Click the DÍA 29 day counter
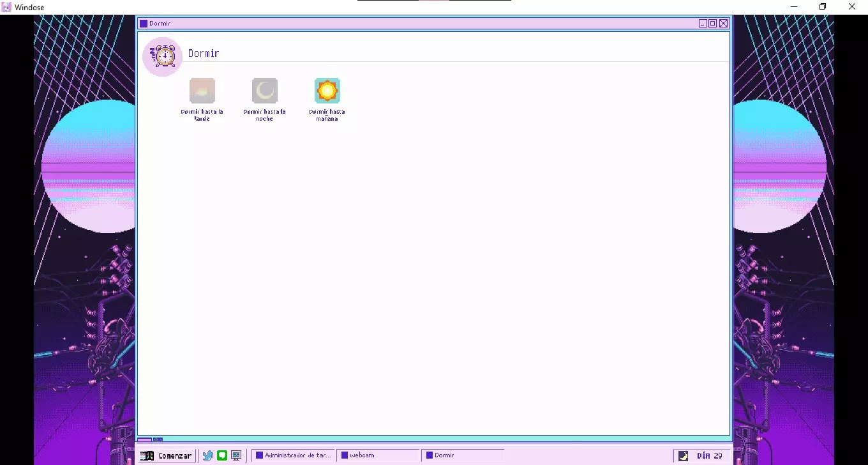This screenshot has width=868, height=465. tap(710, 455)
